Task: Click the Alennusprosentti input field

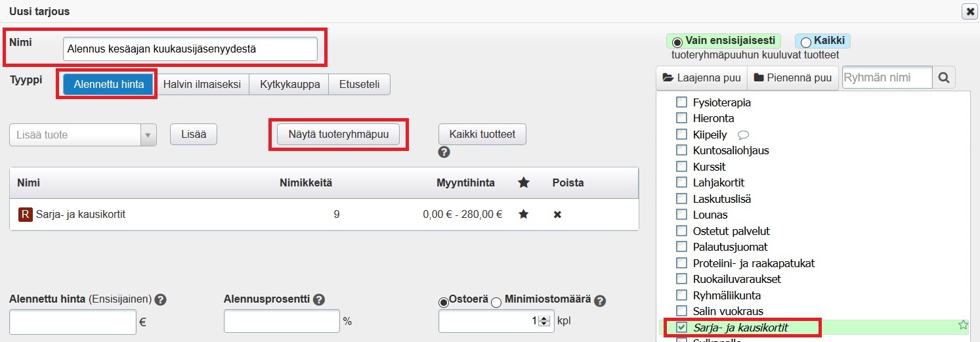Action: pos(282,322)
